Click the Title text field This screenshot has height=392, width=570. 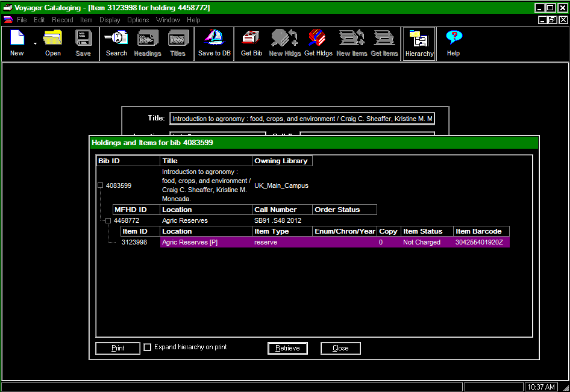(302, 119)
